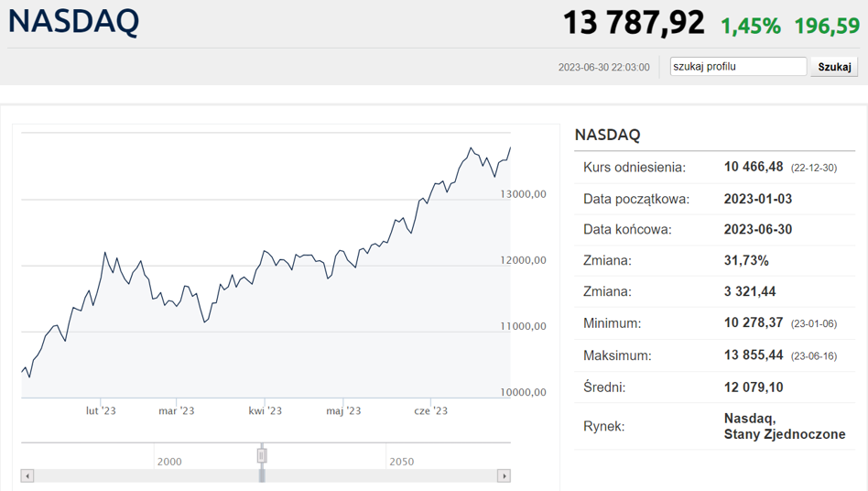
Task: Click the cze '23 axis label
Action: click(430, 410)
